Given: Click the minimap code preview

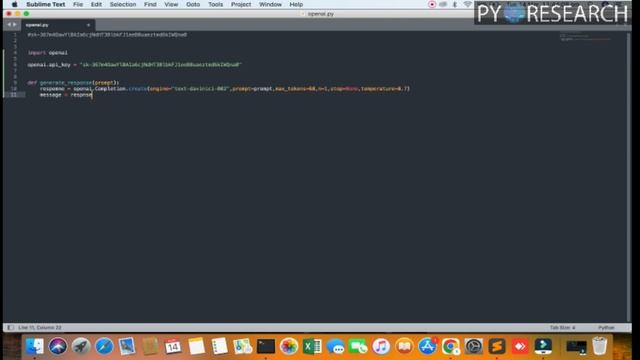Looking at the screenshot, I should click(586, 38).
